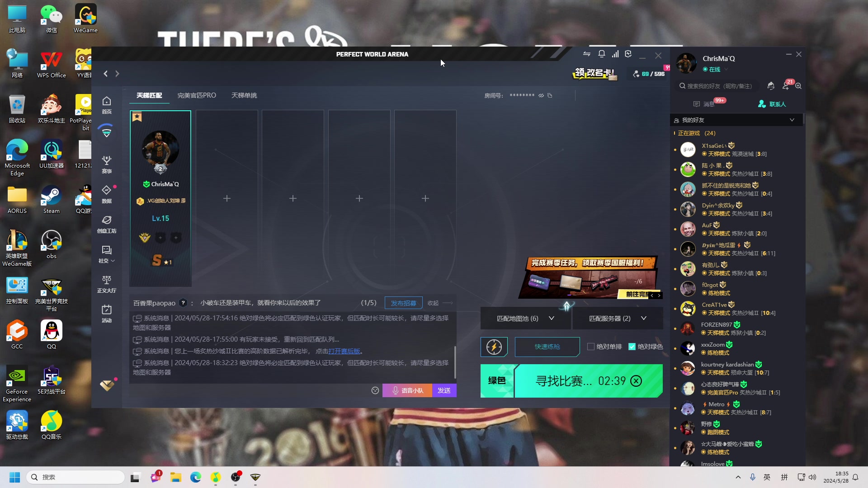Open the 在线 status dropdown
Viewport: 868px width, 488px height.
coord(715,69)
